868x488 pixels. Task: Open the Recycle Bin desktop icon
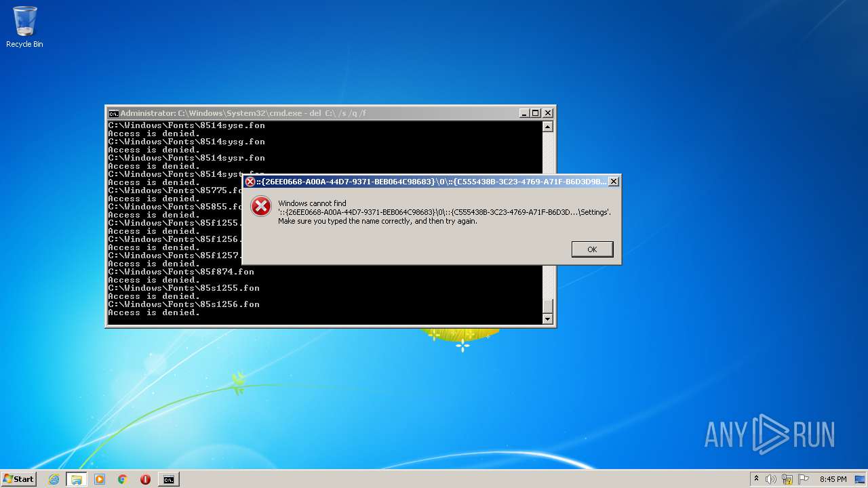24,27
